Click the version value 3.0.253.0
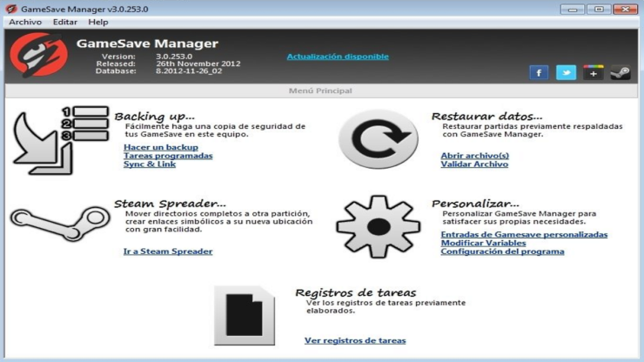644x362 pixels. [x=174, y=57]
